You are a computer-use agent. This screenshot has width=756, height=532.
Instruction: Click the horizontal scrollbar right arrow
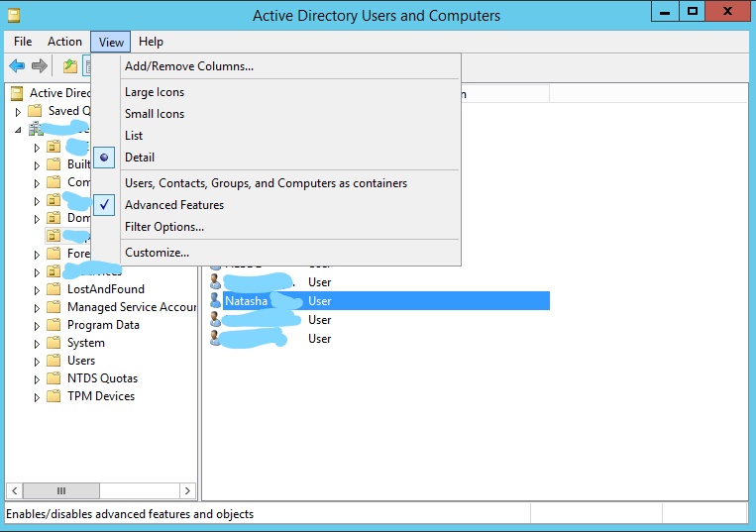[187, 490]
